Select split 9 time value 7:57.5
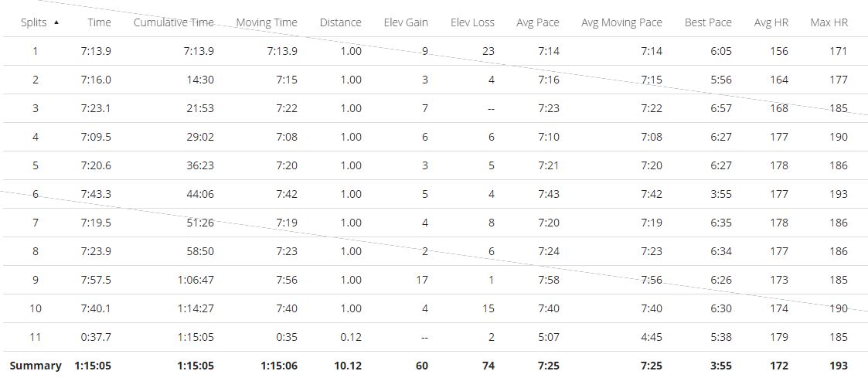Screen dimensions: 868x388 click(x=96, y=280)
